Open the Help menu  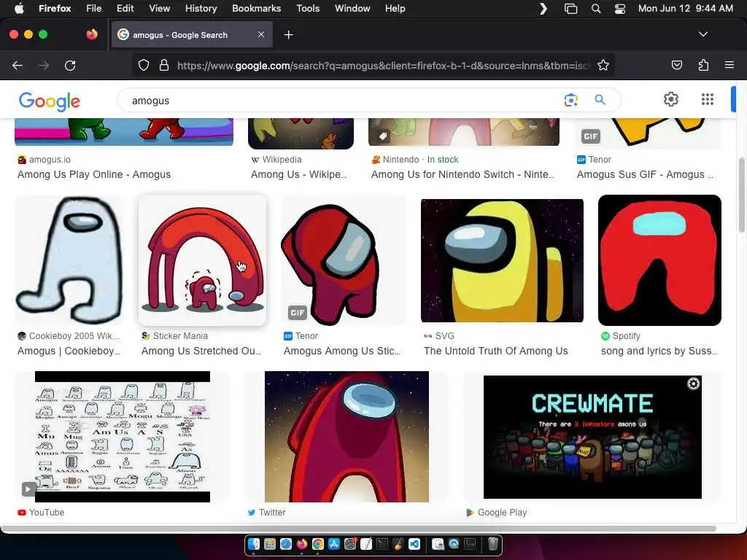[x=395, y=8]
